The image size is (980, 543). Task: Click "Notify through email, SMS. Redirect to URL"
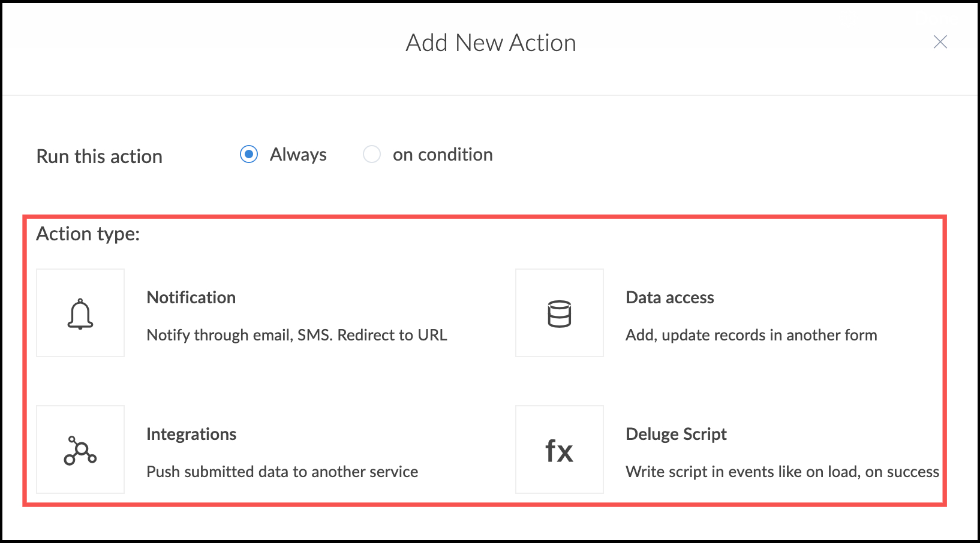297,335
